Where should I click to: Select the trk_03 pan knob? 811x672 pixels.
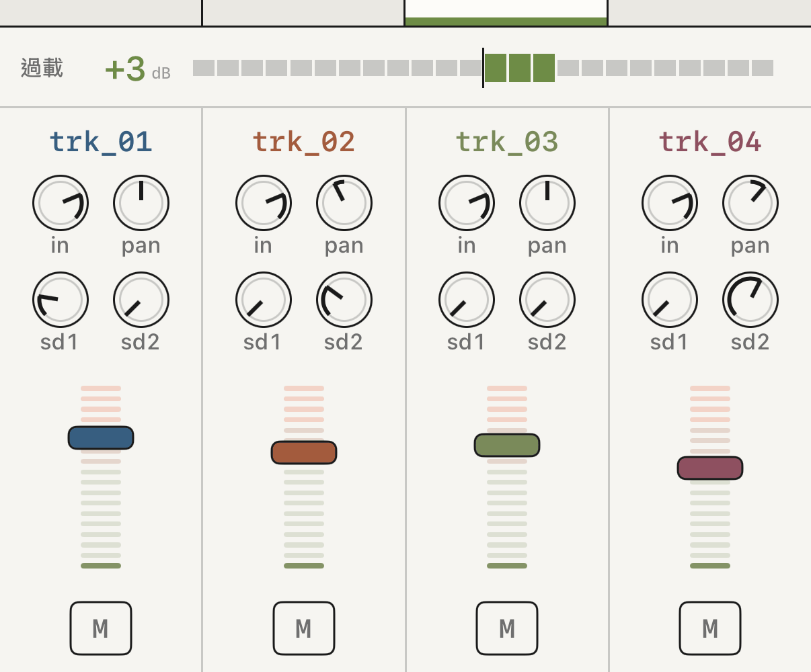(547, 203)
